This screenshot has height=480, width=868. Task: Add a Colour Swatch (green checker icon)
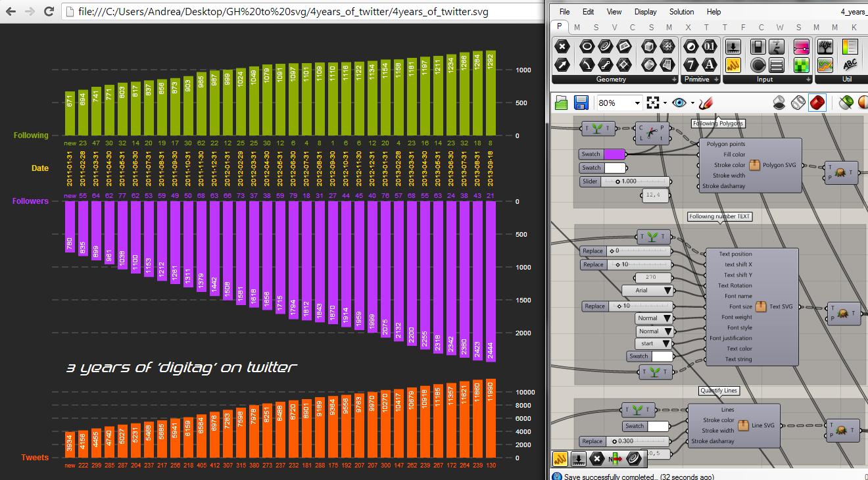pos(801,64)
